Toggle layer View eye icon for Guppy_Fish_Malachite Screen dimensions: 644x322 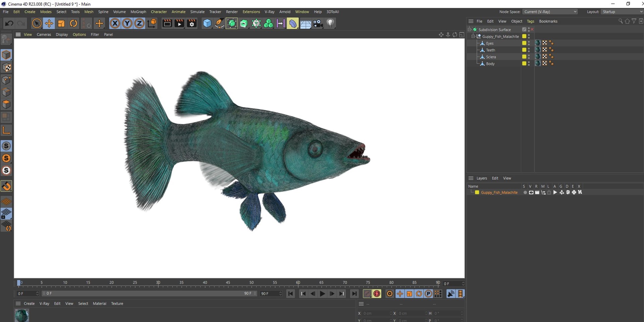531,193
